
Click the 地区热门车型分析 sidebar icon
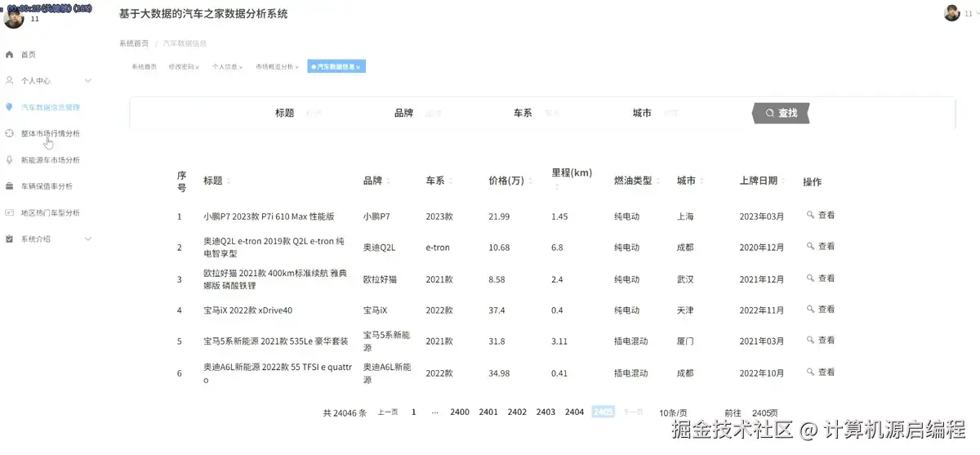(x=9, y=212)
